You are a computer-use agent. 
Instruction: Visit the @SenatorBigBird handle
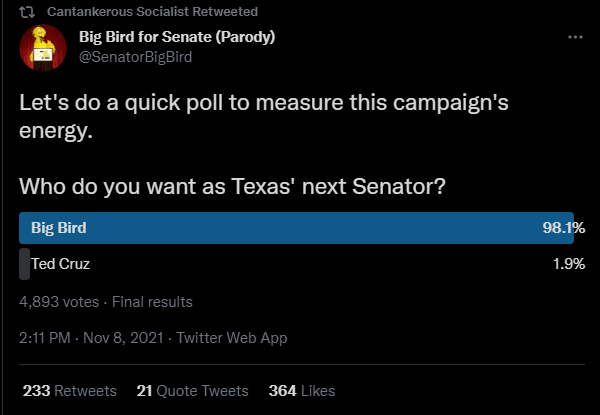coord(135,57)
